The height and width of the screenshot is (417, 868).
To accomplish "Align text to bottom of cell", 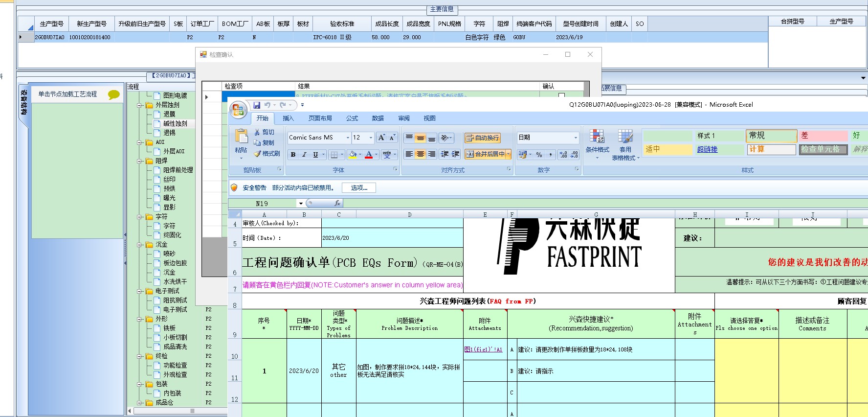I will coord(432,138).
